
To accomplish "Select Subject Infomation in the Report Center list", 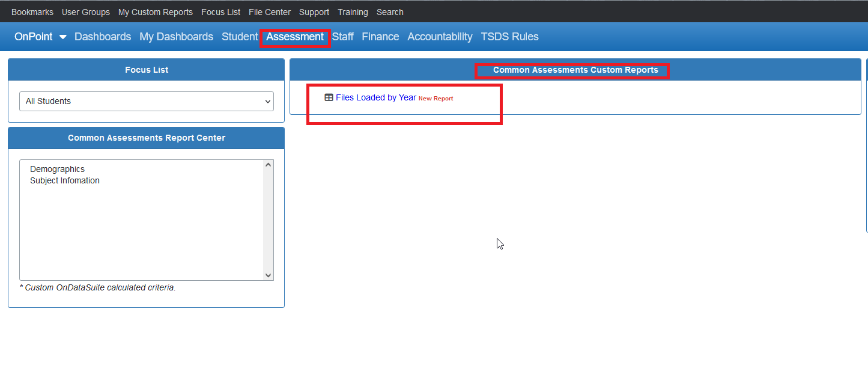I will click(64, 180).
